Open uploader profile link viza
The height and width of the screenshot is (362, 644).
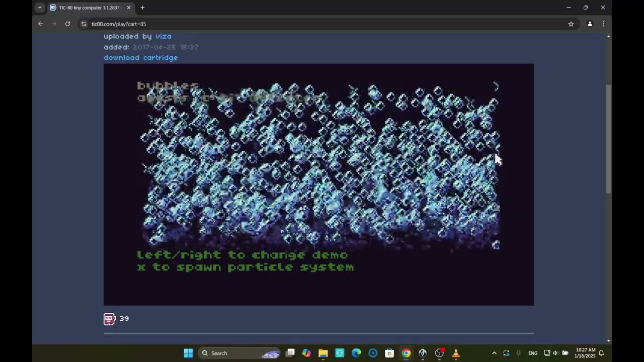point(164,36)
